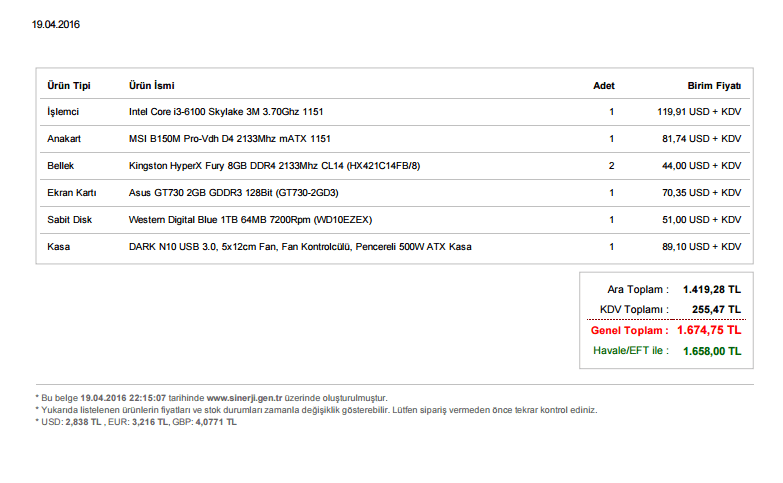Select the 'Ekran Kartı' product type cell
The width and height of the screenshot is (783, 483).
coord(72,193)
